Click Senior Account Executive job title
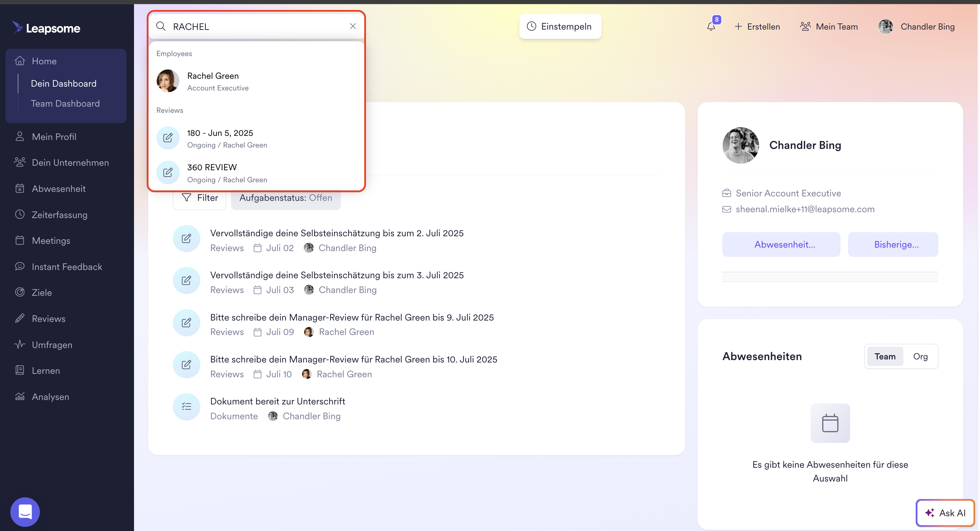 pyautogui.click(x=788, y=193)
